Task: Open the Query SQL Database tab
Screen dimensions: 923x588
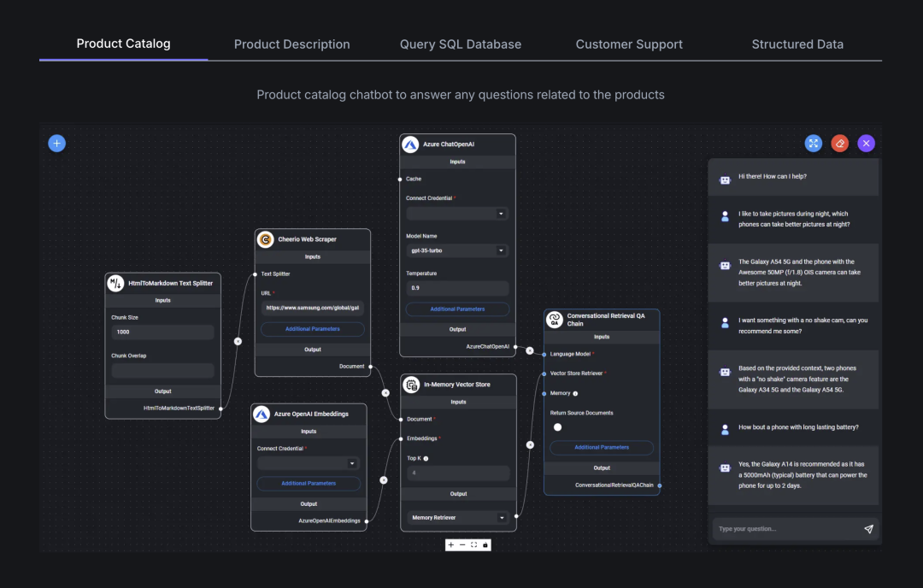Action: pos(461,44)
